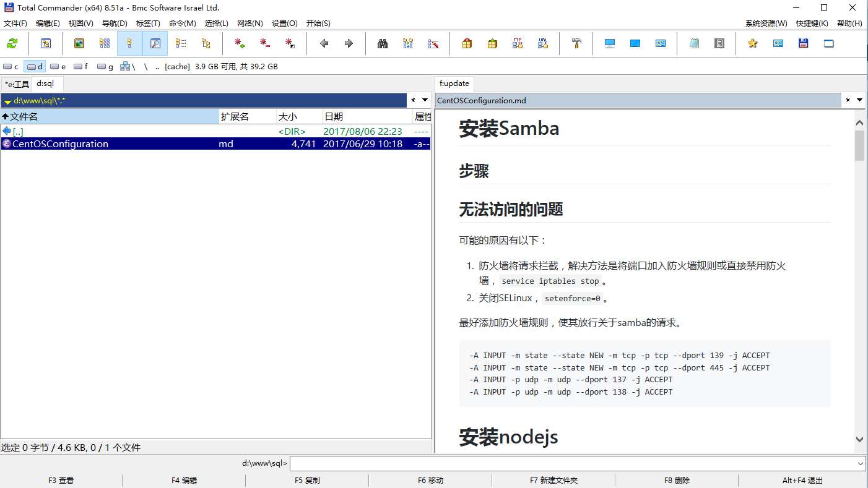Screen dimensions: 868x488
Task: Open the notepad toolbar icon
Action: (x=695, y=43)
